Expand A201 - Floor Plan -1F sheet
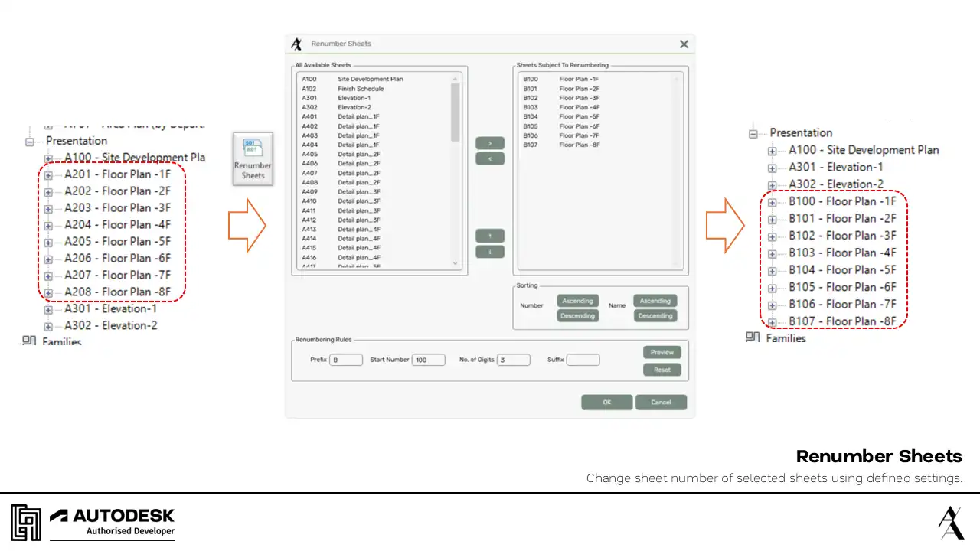 click(x=48, y=175)
